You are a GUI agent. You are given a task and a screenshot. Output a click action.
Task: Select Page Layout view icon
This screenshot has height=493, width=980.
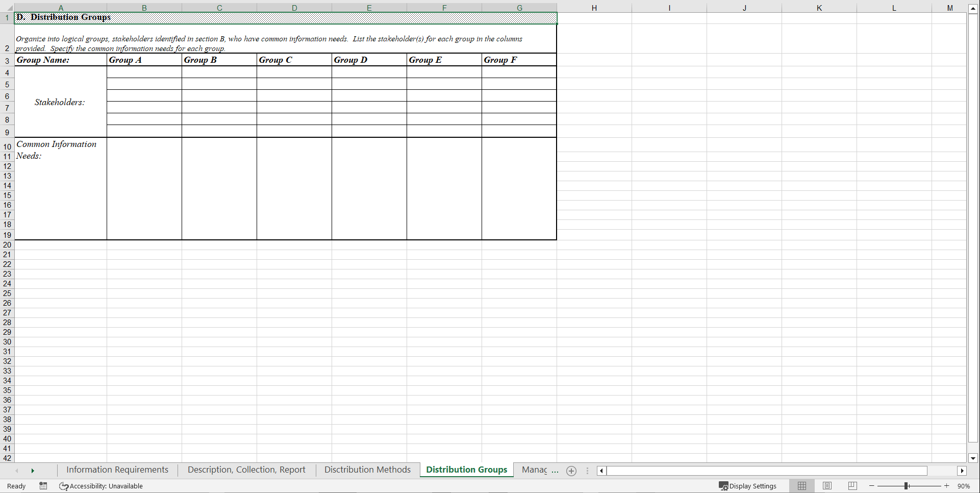pyautogui.click(x=827, y=486)
